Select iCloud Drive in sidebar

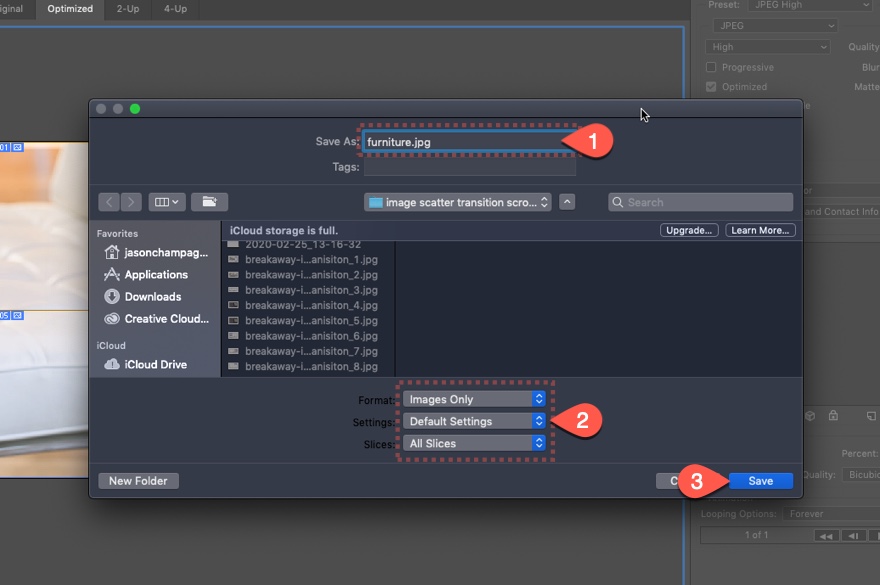click(155, 365)
